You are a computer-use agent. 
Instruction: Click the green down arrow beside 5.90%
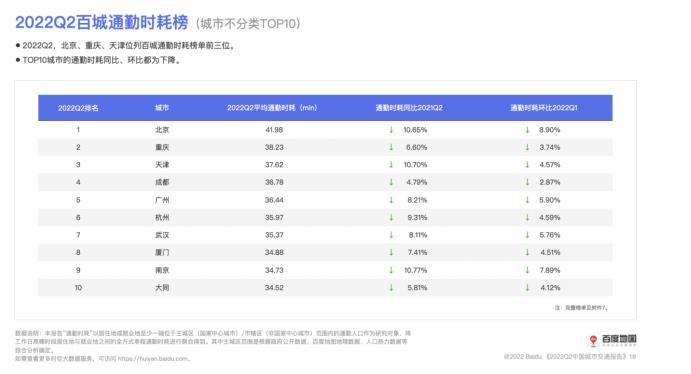[527, 200]
